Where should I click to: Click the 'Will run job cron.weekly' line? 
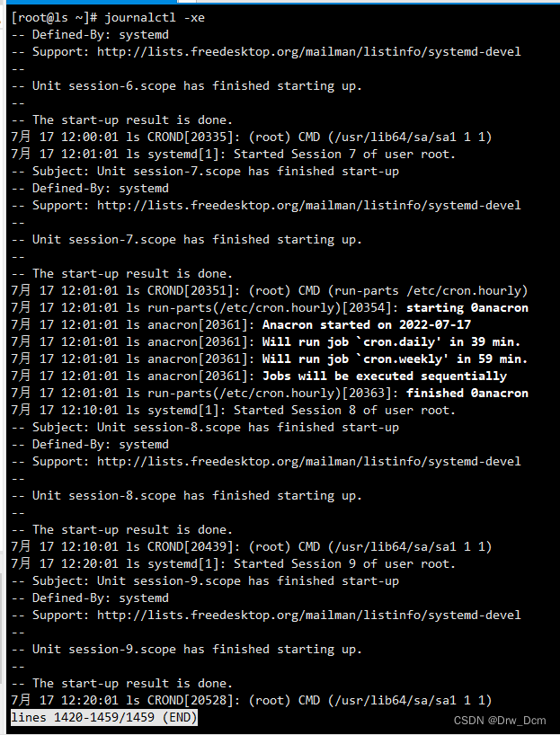coord(395,359)
